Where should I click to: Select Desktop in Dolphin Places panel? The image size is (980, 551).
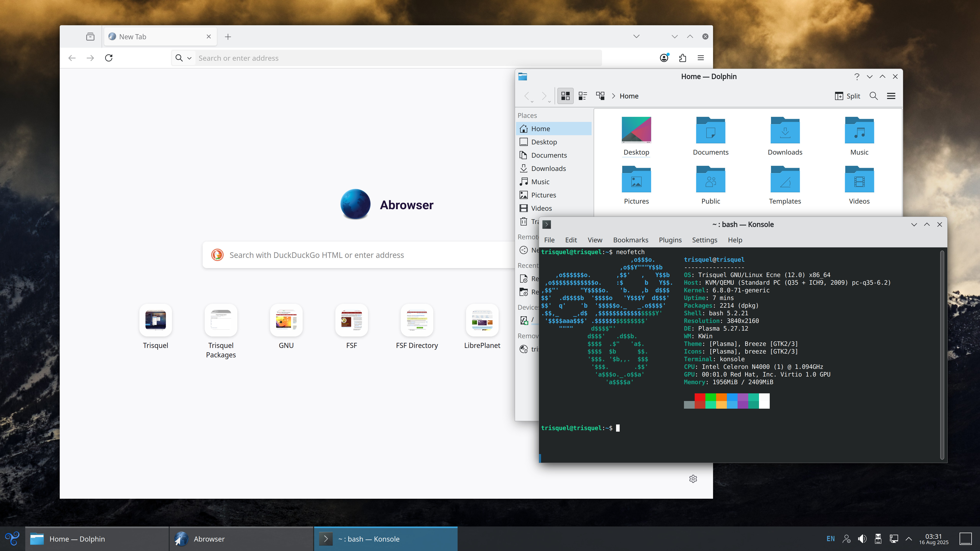point(554,142)
